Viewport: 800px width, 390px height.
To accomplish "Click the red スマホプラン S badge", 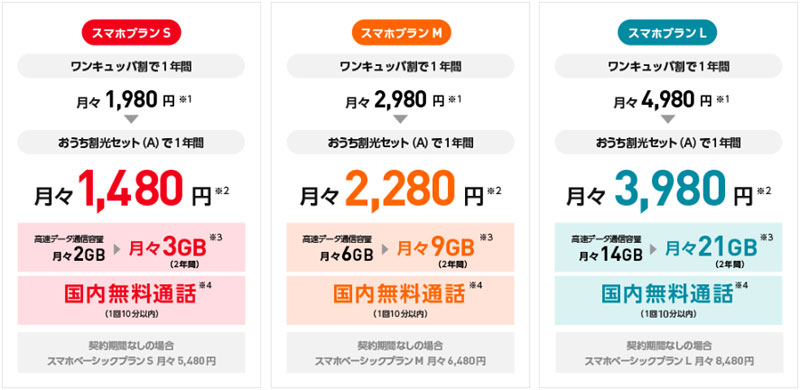I will (132, 33).
